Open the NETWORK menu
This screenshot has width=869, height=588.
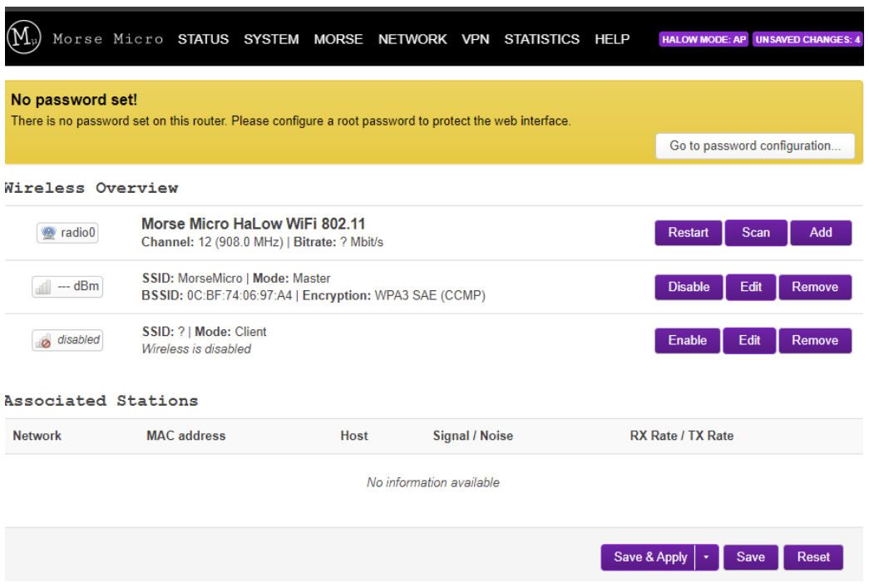pos(412,39)
